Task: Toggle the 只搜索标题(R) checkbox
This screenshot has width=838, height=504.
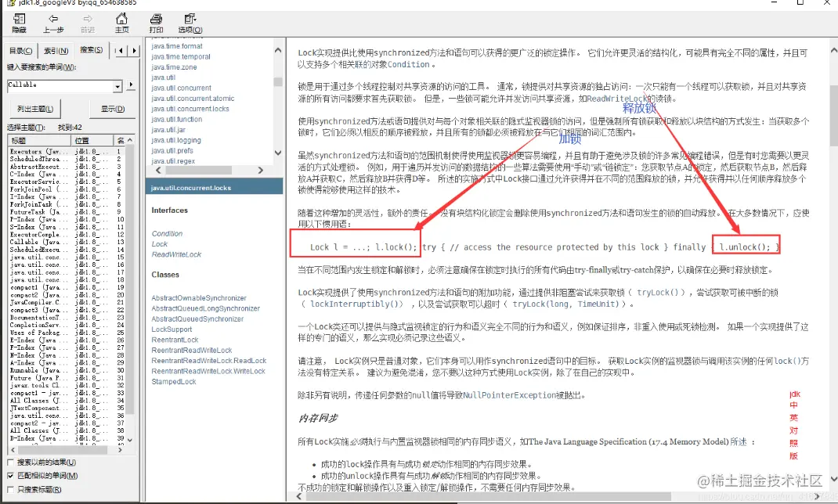Action: [x=11, y=489]
